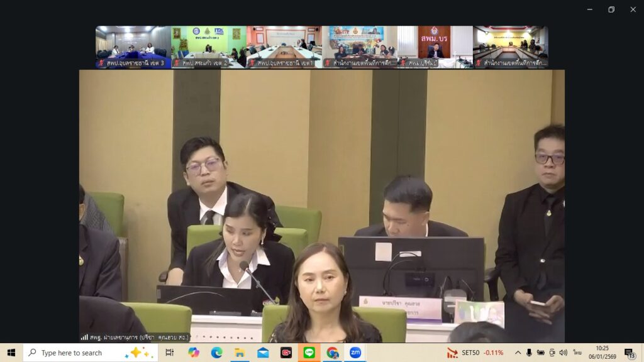Open Google Chrome from the taskbar

332,353
